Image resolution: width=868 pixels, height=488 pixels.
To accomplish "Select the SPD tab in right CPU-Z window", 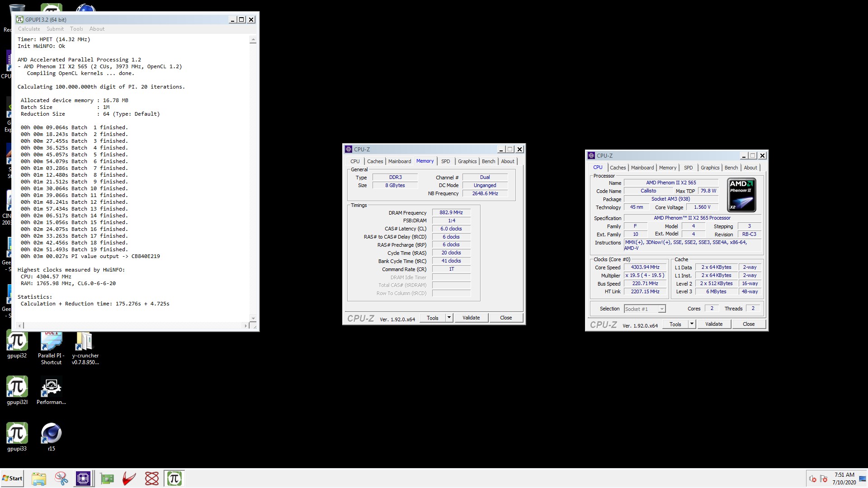I will point(689,168).
